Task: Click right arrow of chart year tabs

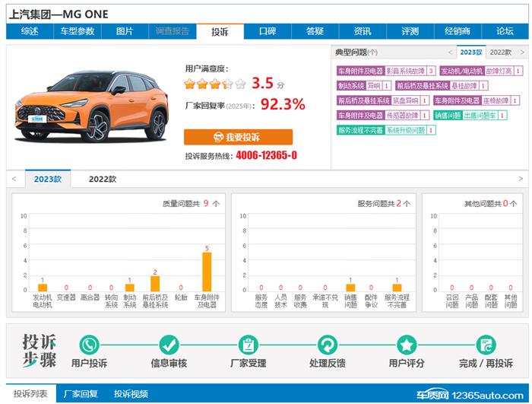Action: (521, 179)
